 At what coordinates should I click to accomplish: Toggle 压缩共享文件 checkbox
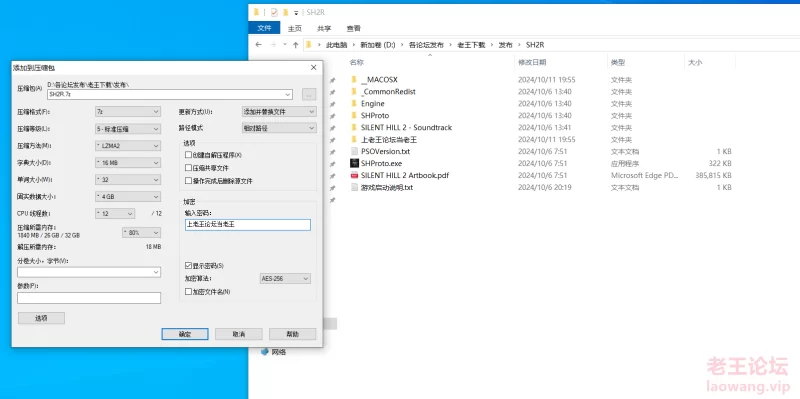point(189,167)
